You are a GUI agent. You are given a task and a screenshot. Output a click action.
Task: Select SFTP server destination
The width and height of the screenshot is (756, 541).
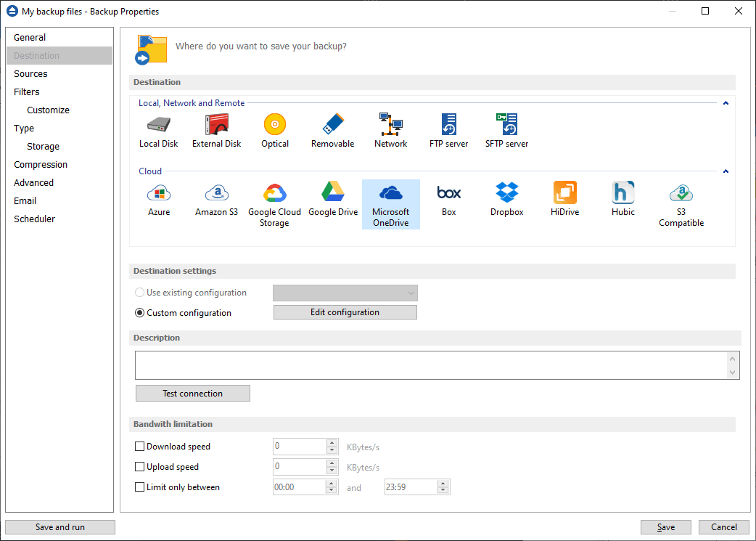[506, 131]
